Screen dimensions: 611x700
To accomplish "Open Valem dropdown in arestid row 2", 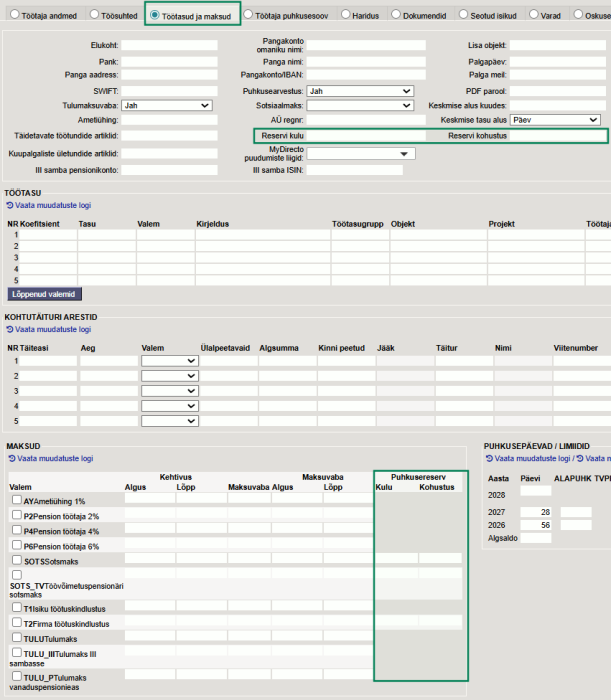I will pos(170,376).
